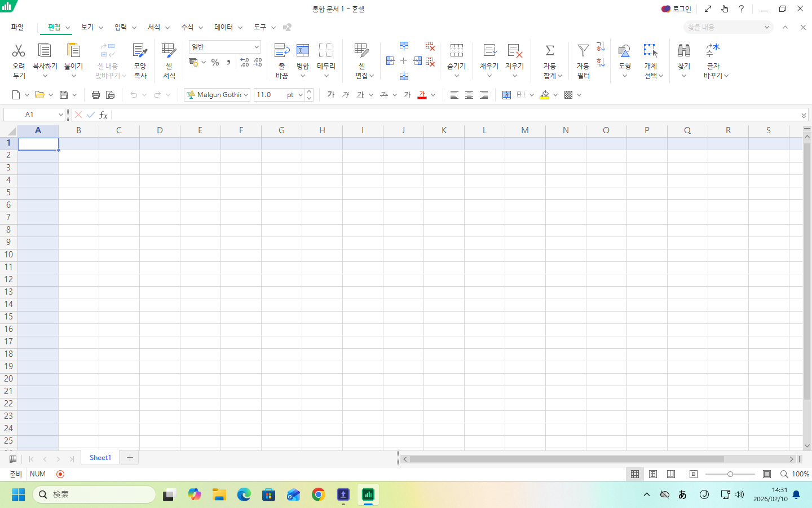Switch to page layout view in status bar
This screenshot has width=812, height=508.
[653, 474]
